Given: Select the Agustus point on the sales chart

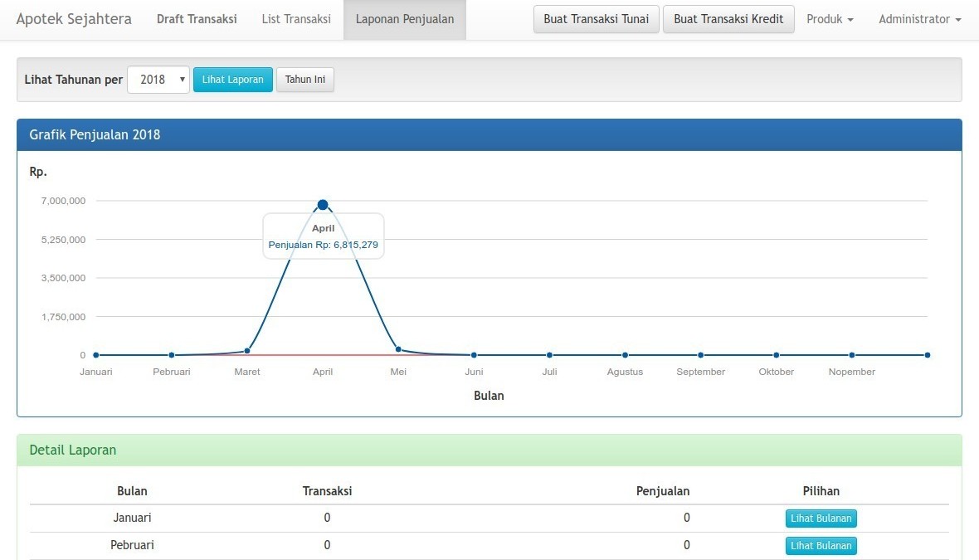Looking at the screenshot, I should pyautogui.click(x=625, y=355).
